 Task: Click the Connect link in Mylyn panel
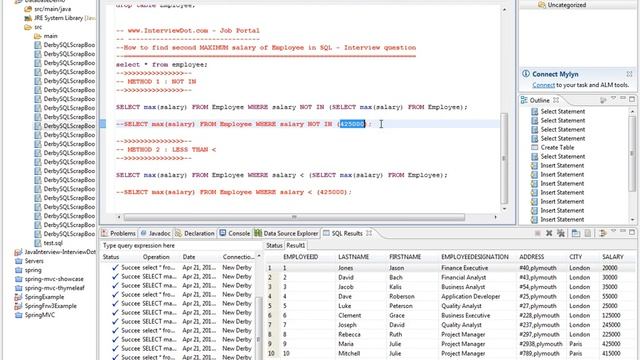pos(543,85)
